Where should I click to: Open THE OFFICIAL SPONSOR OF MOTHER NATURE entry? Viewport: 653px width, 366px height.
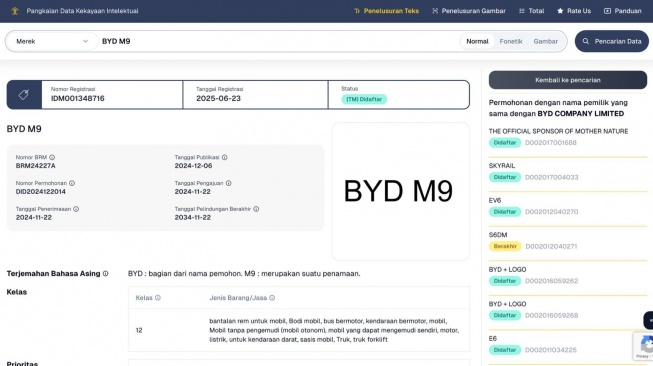point(558,131)
